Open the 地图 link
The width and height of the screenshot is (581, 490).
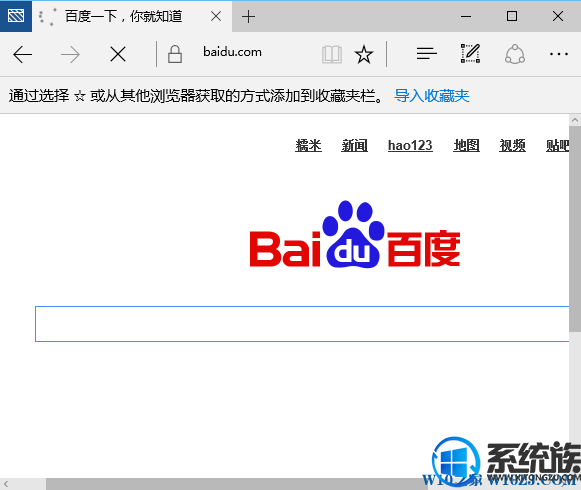point(467,145)
